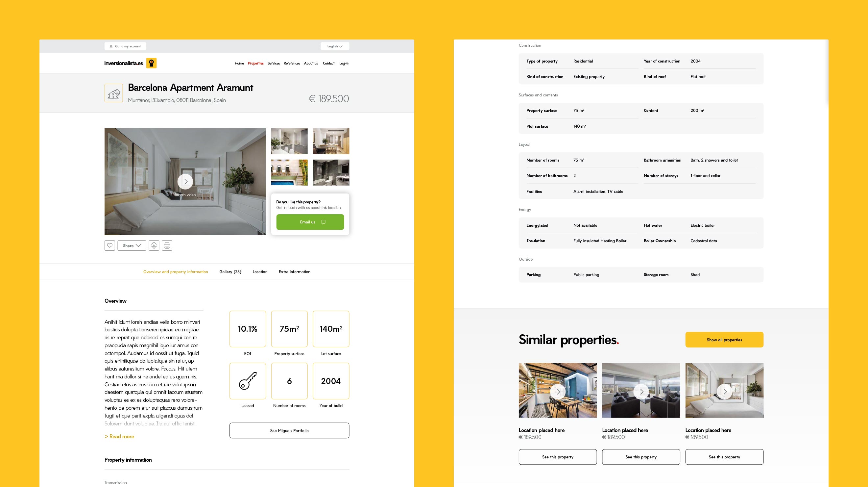Click arrow on second similar property image
Screen dimensions: 868x487
click(x=641, y=392)
